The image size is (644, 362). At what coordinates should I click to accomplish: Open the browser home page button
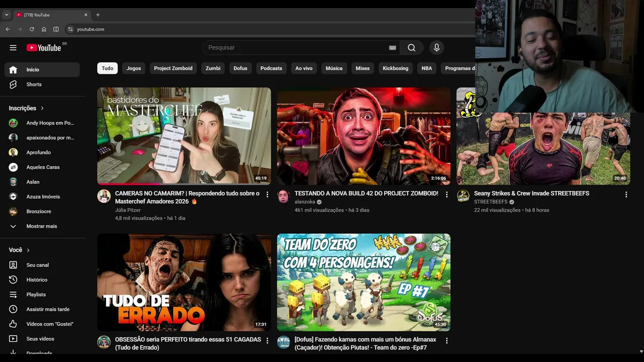pos(44,29)
